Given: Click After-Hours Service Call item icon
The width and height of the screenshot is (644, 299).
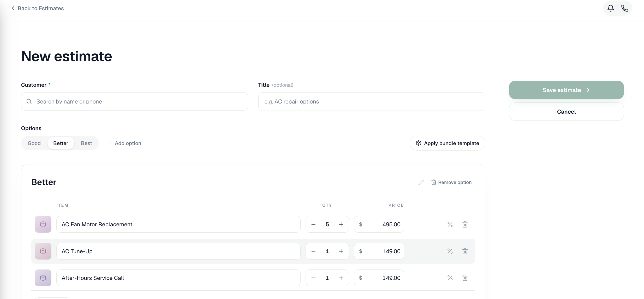Looking at the screenshot, I should (x=43, y=278).
